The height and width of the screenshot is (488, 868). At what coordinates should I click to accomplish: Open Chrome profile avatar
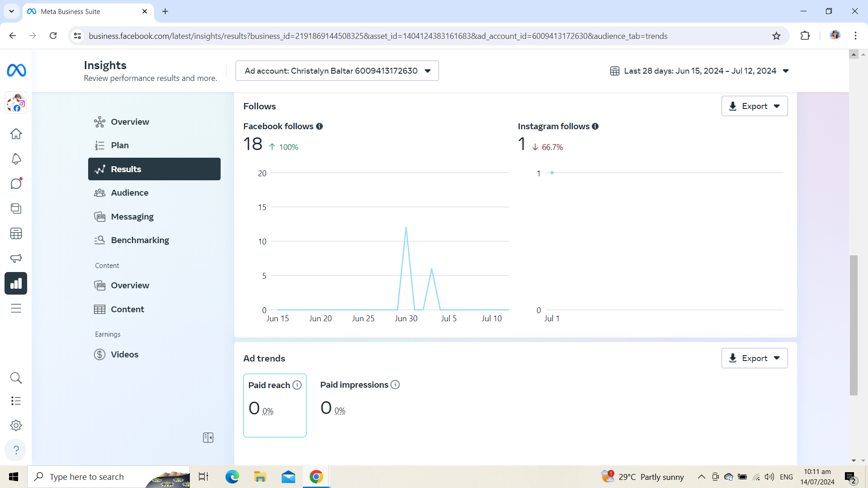point(835,35)
